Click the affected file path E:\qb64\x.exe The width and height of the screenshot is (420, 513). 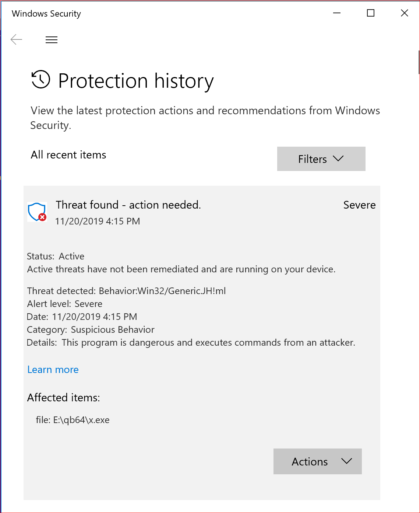tap(73, 420)
